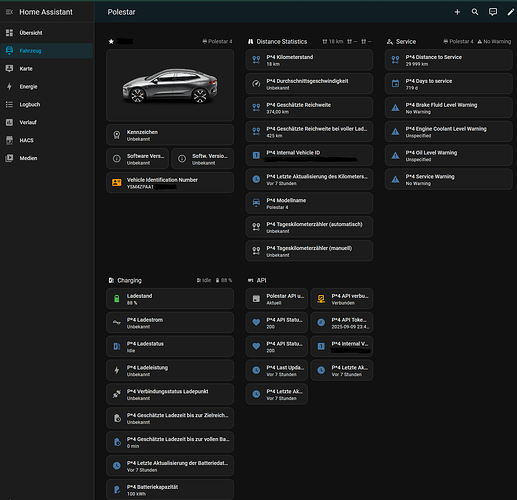Screen dimensions: 517x500
Task: Open search with the magnifier icon
Action: coord(475,12)
